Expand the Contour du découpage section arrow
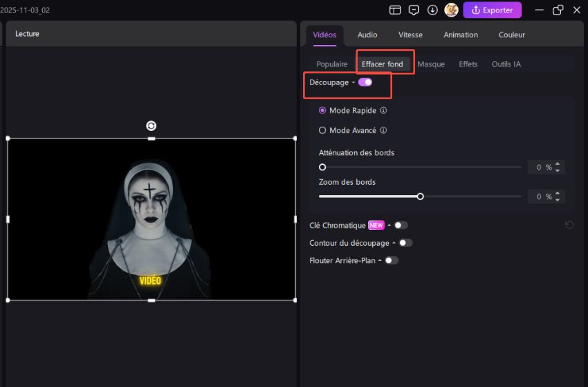 (394, 243)
